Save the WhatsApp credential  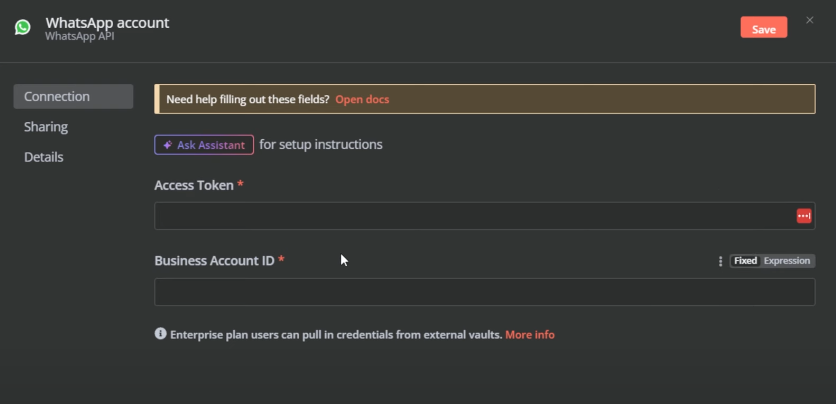tap(763, 27)
